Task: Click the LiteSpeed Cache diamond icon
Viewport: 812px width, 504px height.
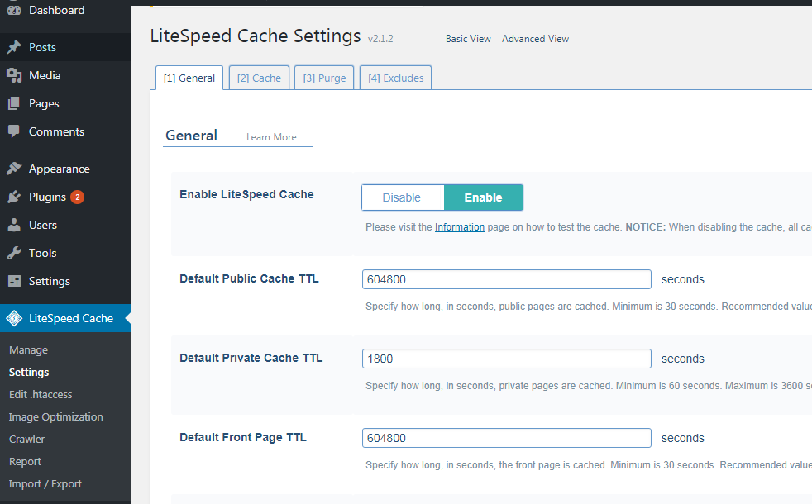Action: [x=14, y=318]
